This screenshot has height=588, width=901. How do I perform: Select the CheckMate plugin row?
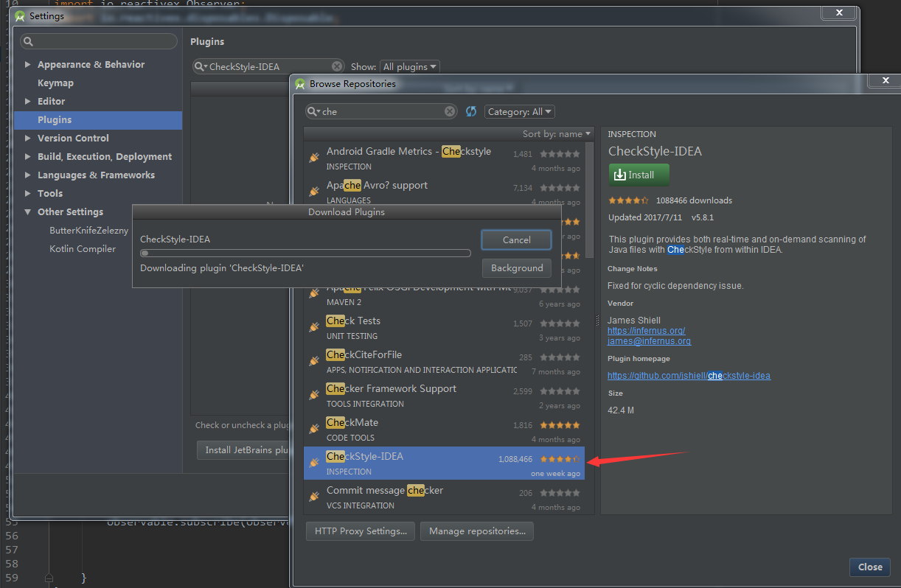(444, 429)
